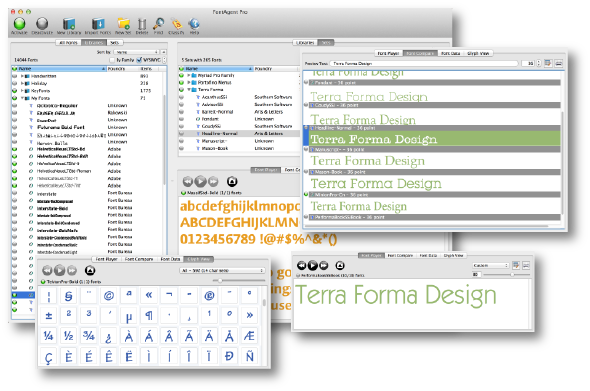Toggle activation dot for My Fonts library
Screen dimensions: 590x391
click(15, 98)
